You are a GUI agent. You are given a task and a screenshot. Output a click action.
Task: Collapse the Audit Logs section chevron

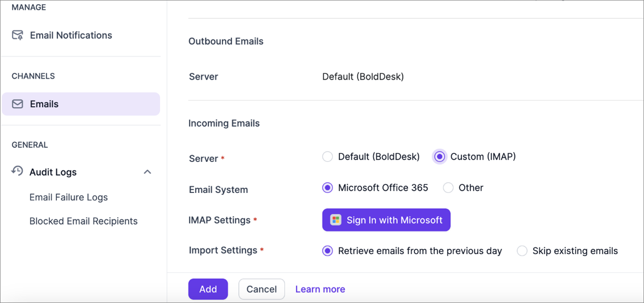(147, 172)
